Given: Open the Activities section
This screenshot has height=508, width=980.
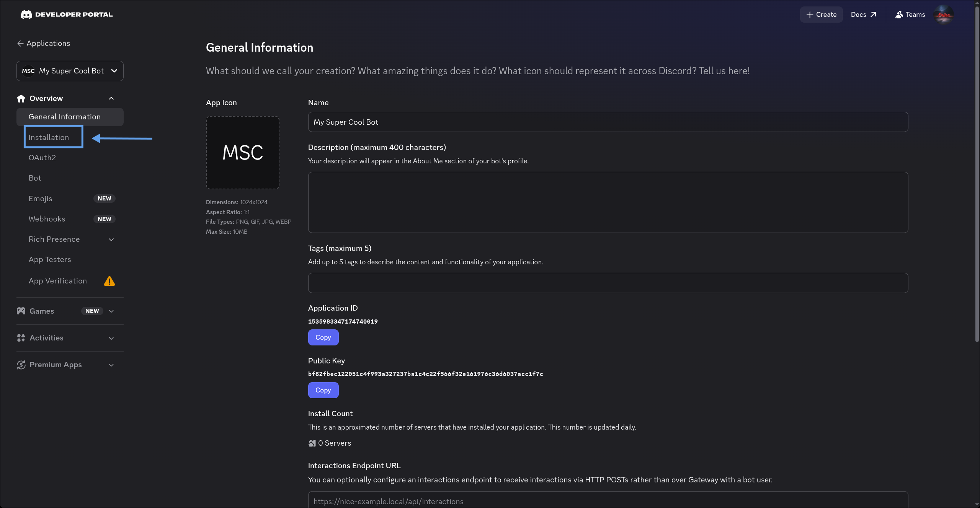Looking at the screenshot, I should point(46,338).
